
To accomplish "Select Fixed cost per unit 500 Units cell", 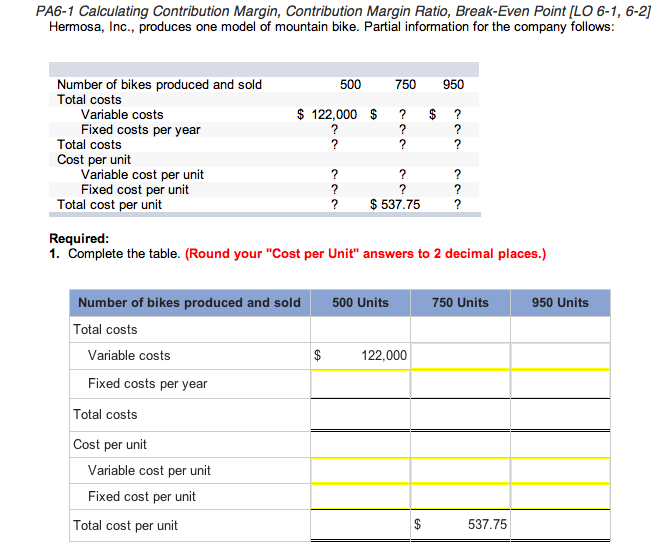I will [x=361, y=496].
